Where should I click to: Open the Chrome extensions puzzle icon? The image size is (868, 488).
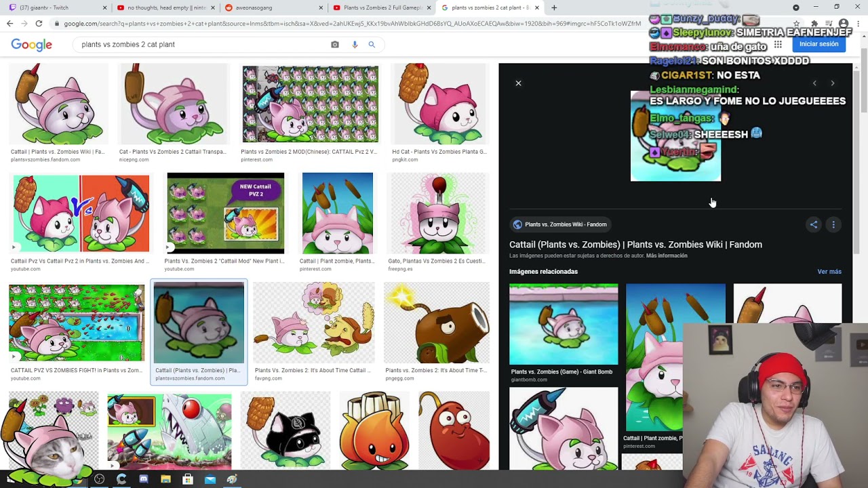click(814, 23)
